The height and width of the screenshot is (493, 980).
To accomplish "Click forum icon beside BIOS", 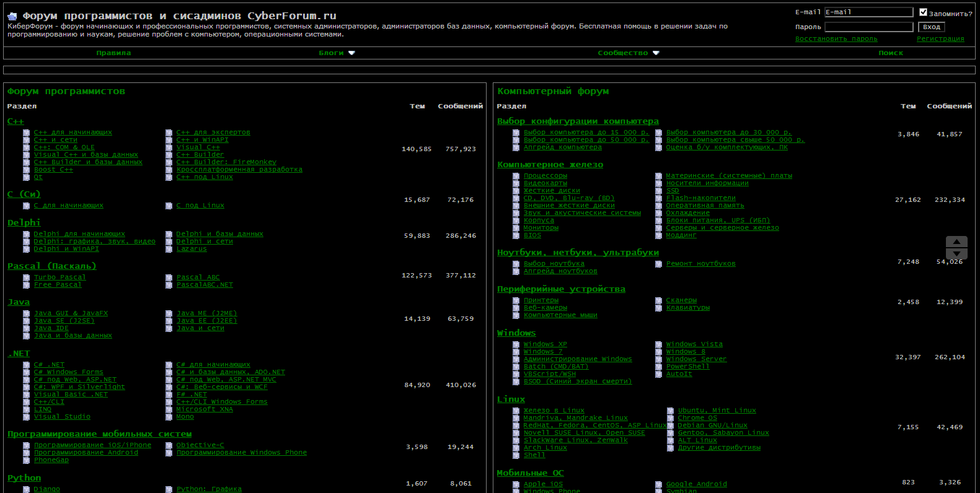I will (x=516, y=235).
